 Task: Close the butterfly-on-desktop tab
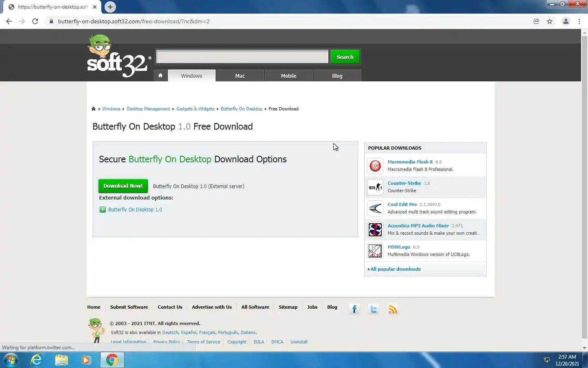95,7
